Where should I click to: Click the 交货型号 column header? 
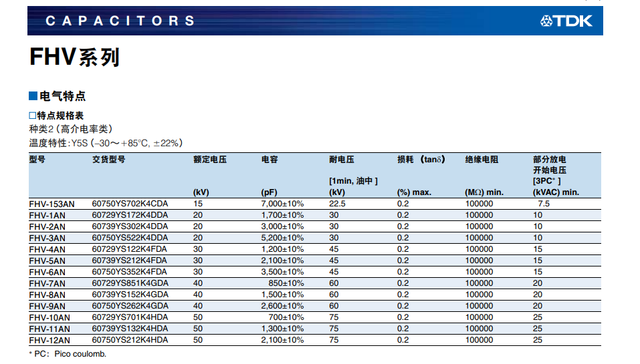click(x=108, y=160)
